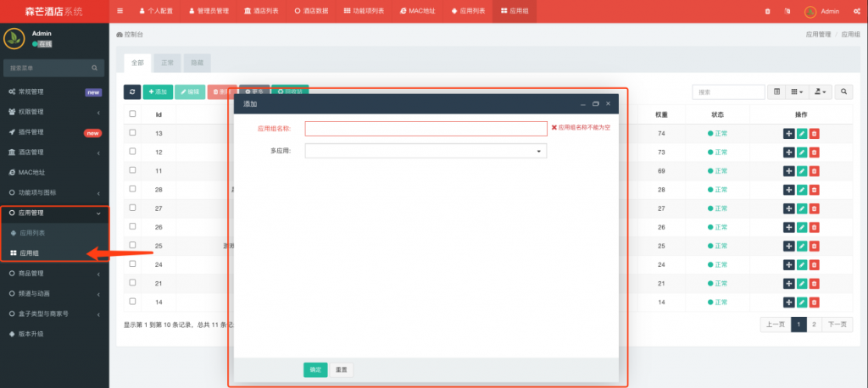868x388 pixels.
Task: Click the red delete icon for row 13
Action: (x=815, y=133)
